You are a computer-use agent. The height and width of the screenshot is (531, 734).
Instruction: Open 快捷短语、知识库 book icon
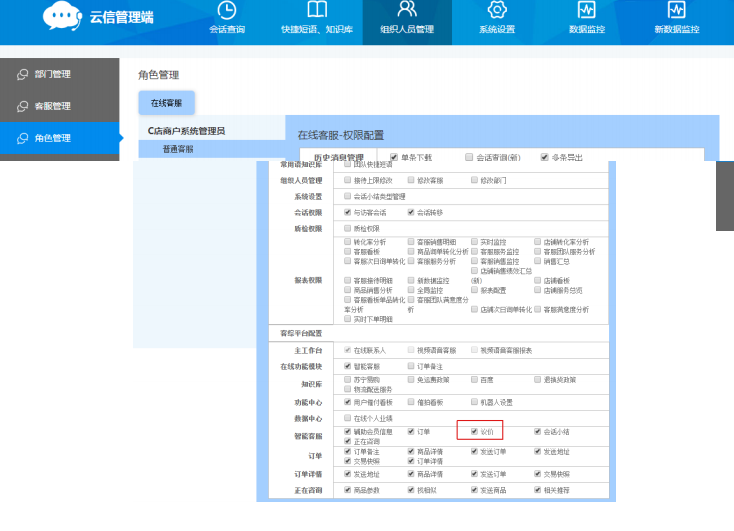pos(316,11)
